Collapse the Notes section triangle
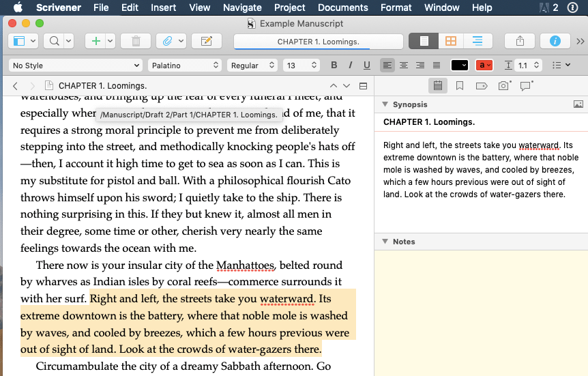 click(x=385, y=242)
